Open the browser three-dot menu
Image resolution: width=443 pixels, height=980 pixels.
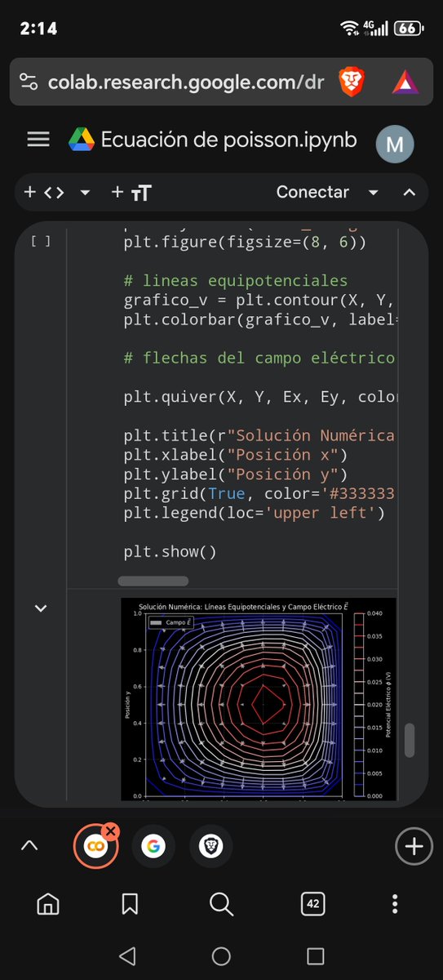coord(396,903)
